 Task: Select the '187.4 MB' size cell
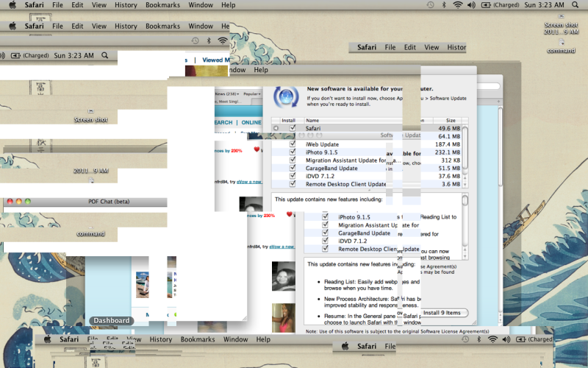(x=448, y=144)
